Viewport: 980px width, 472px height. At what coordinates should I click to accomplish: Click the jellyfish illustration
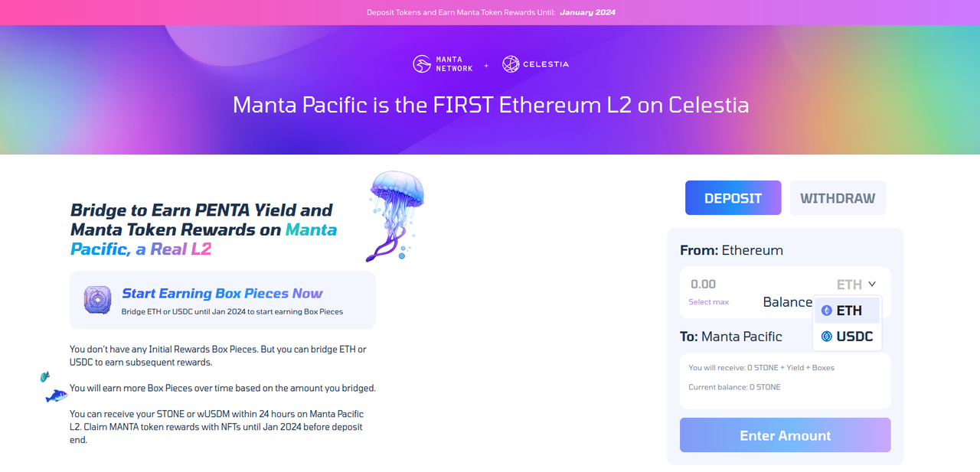[394, 216]
